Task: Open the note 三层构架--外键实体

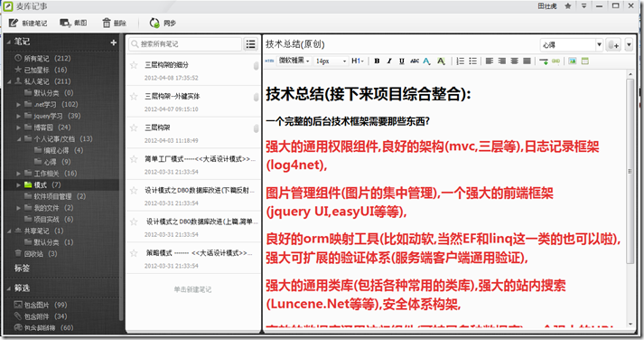Action: point(193,101)
